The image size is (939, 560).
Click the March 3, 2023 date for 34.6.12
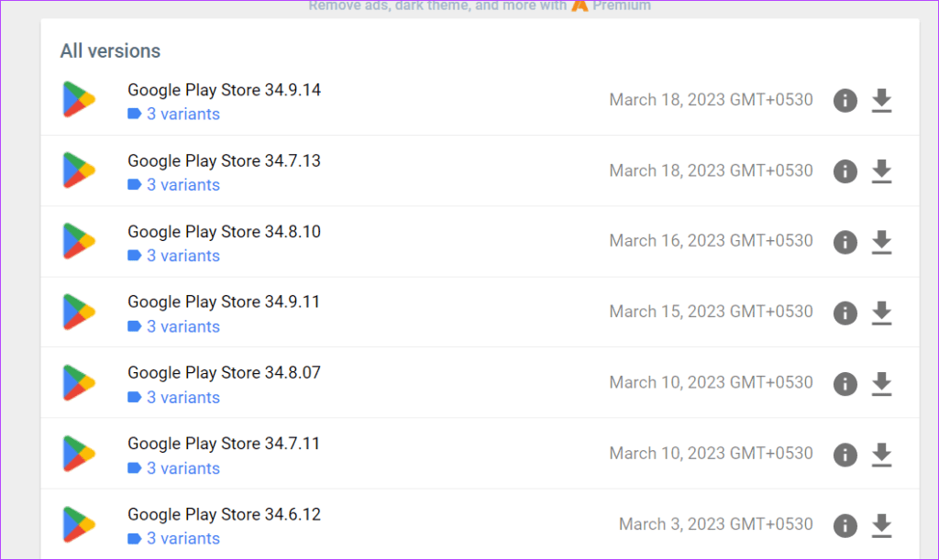(x=715, y=524)
